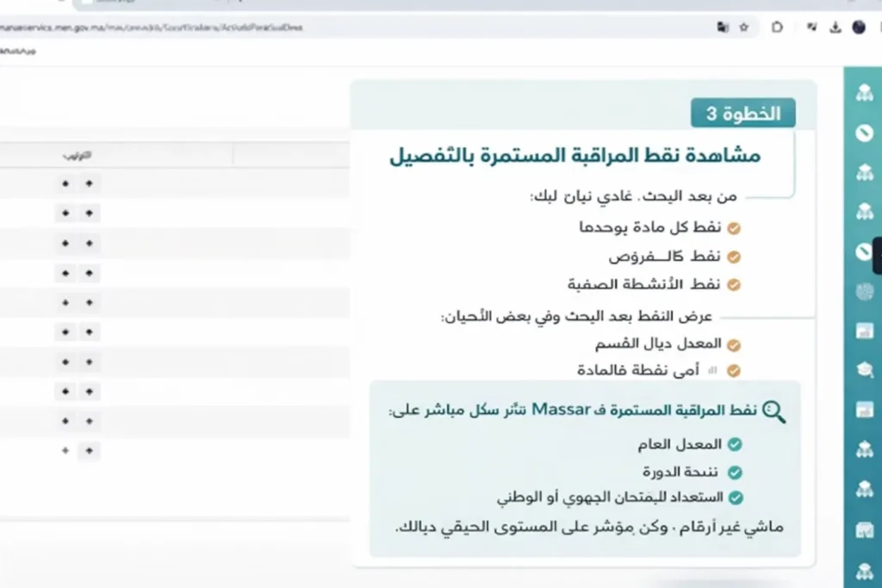This screenshot has height=588, width=882.
Task: Click the browser profile avatar button
Action: (x=859, y=27)
